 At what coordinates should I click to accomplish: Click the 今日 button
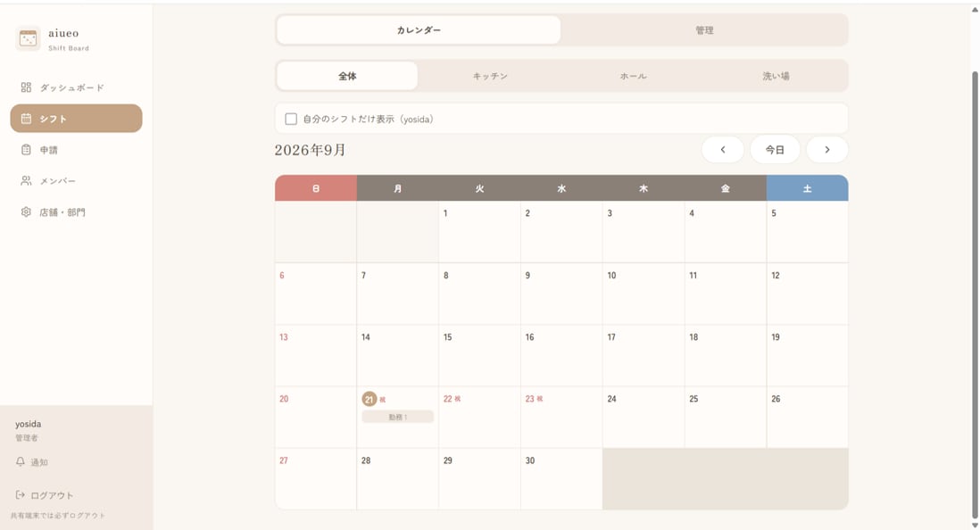click(775, 149)
